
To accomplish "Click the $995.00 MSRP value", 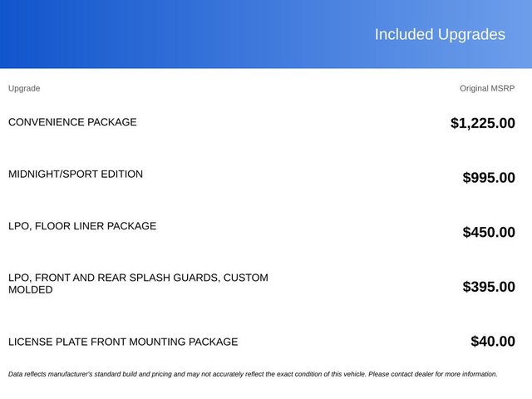I will 489,177.
